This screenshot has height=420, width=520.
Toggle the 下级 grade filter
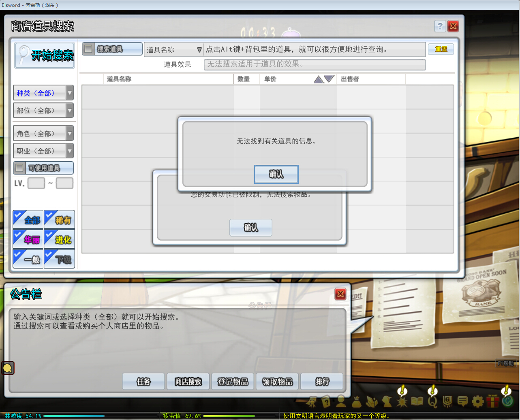(59, 259)
